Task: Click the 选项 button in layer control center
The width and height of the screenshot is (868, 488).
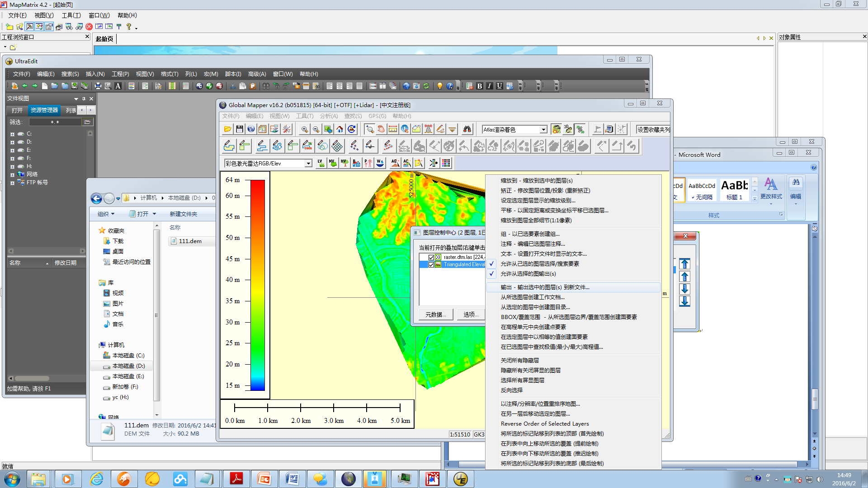Action: 471,314
